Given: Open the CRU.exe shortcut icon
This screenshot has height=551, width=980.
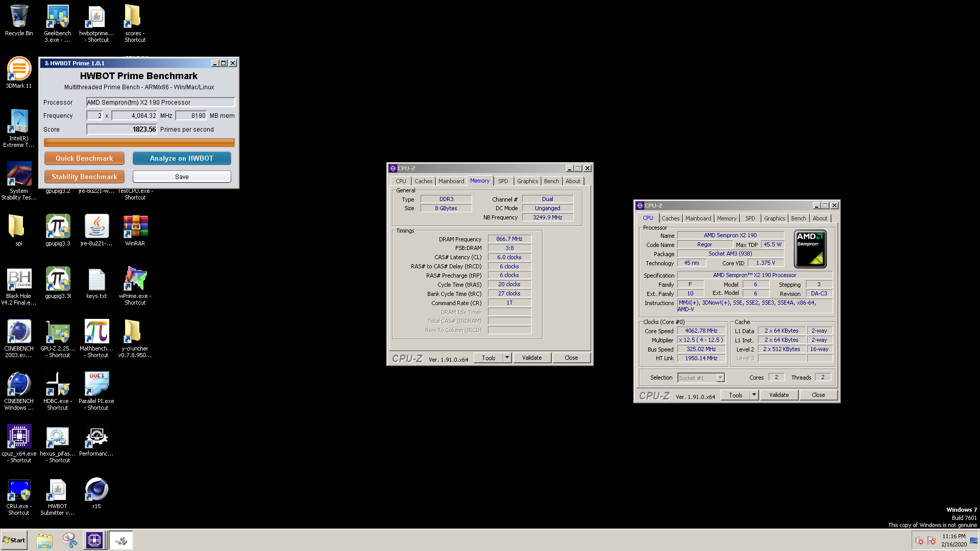Looking at the screenshot, I should 19,496.
